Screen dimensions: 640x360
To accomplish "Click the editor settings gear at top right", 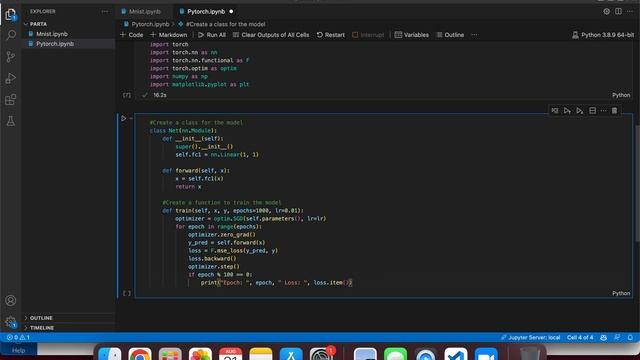I will [607, 11].
